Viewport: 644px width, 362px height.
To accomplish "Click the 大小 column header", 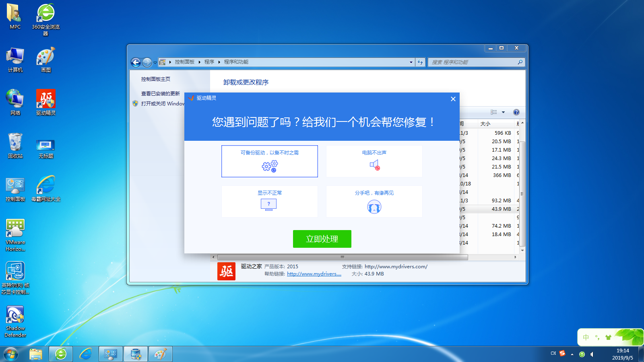I will coord(496,124).
